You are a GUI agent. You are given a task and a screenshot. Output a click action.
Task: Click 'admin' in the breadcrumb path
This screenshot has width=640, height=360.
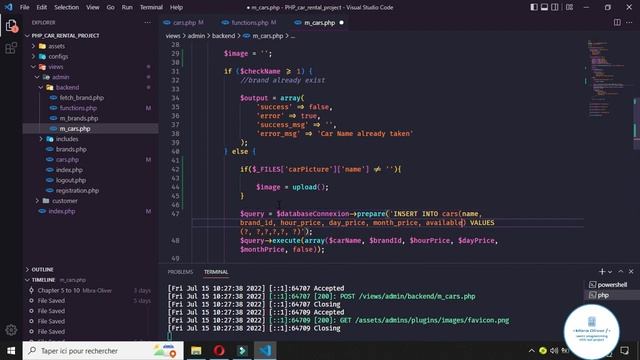pos(196,36)
